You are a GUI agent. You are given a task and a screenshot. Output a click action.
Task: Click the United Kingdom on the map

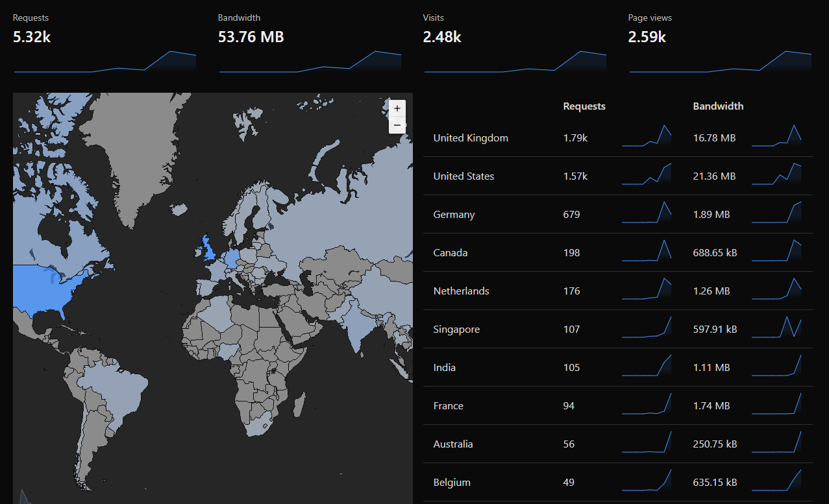(x=209, y=248)
